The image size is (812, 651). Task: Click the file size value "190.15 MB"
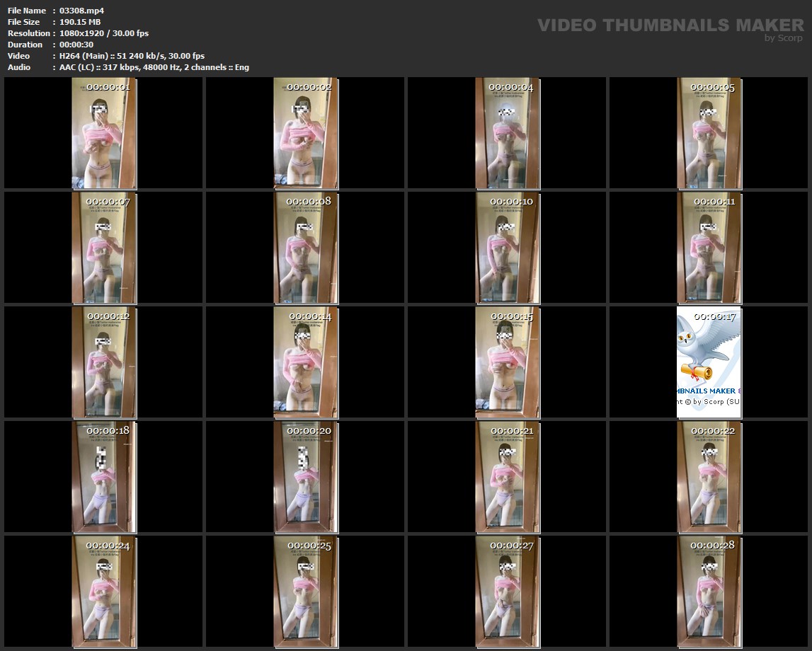point(80,22)
